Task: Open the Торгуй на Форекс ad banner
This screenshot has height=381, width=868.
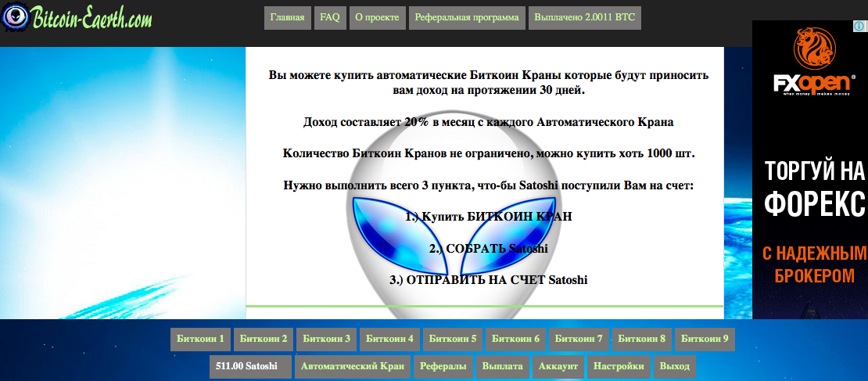Action: click(x=810, y=170)
